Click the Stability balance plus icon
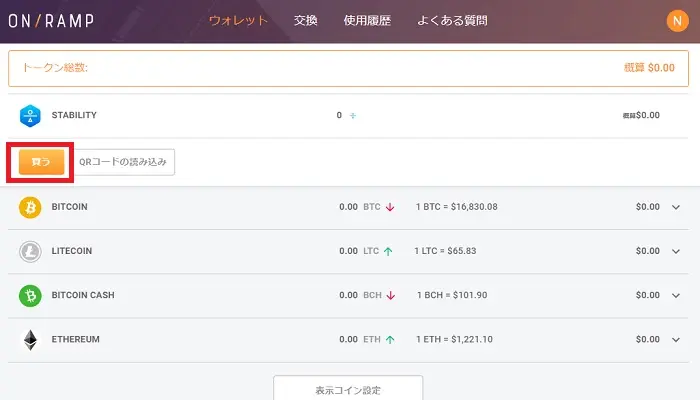 tap(353, 116)
